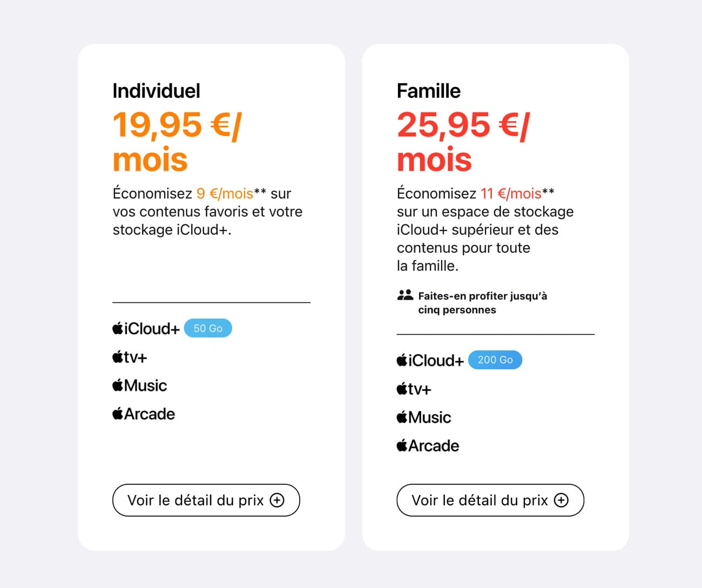Click the 200 Go storage badge
The width and height of the screenshot is (702, 588).
point(495,360)
